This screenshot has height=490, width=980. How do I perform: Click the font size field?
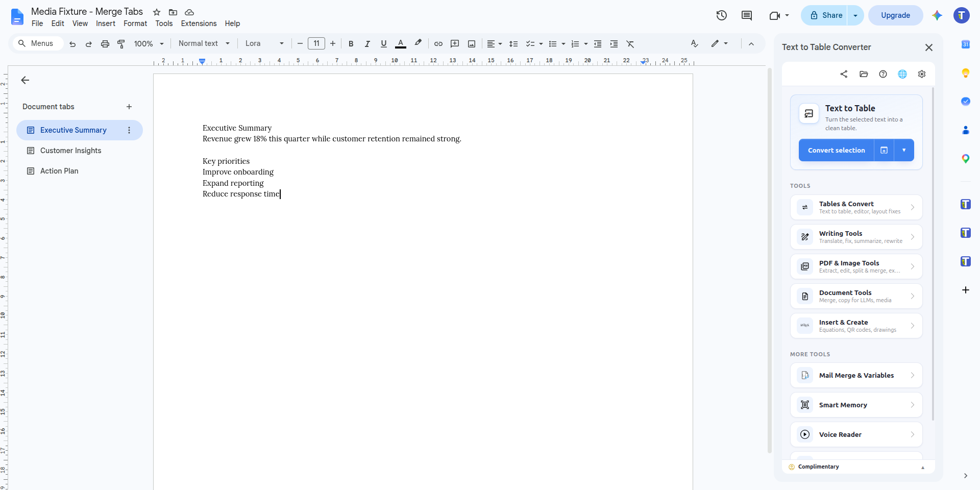(316, 43)
